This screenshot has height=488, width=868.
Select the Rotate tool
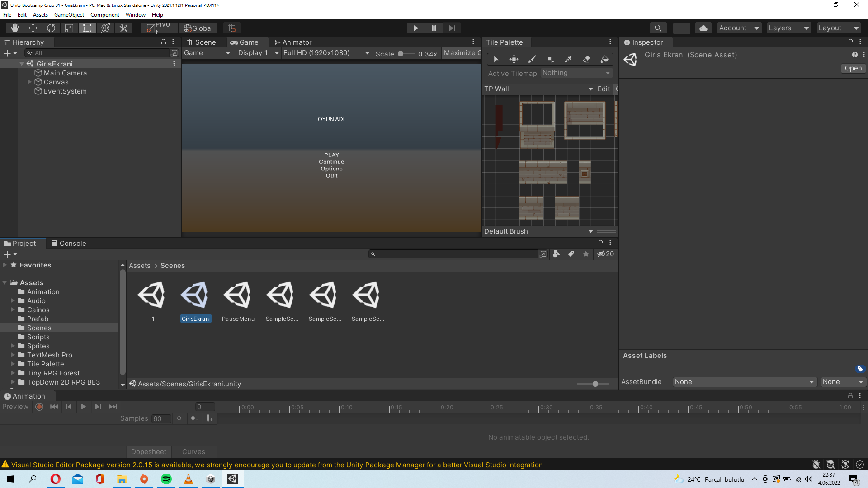(51, 28)
